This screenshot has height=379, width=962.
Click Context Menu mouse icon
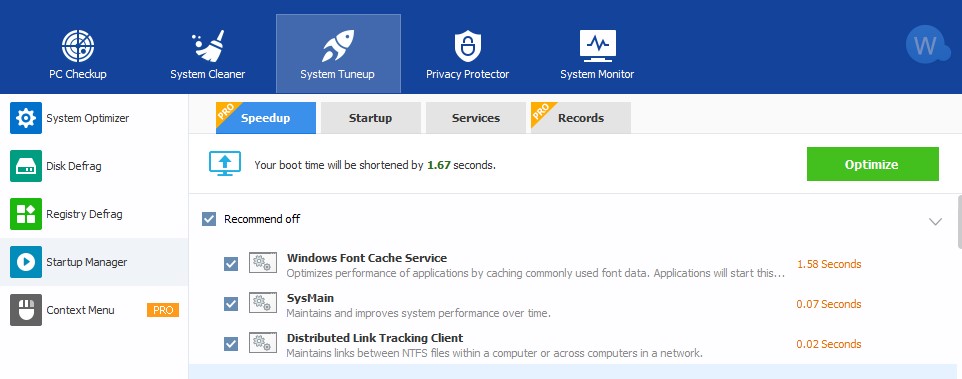[26, 310]
